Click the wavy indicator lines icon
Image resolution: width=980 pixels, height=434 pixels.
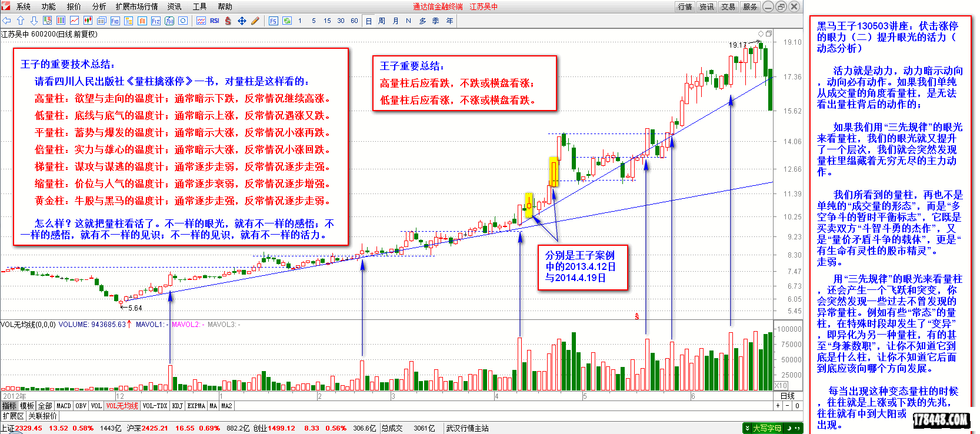click(201, 21)
